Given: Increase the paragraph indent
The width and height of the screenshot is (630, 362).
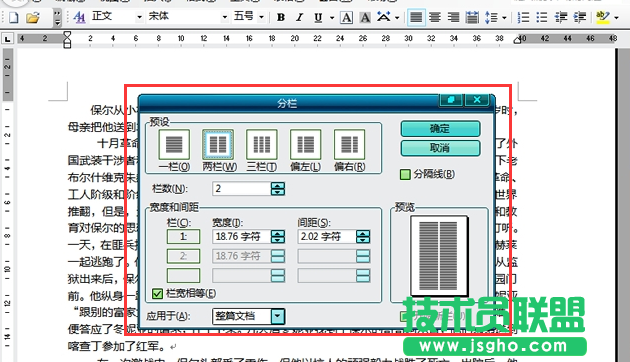Looking at the screenshot, I should coord(579,17).
